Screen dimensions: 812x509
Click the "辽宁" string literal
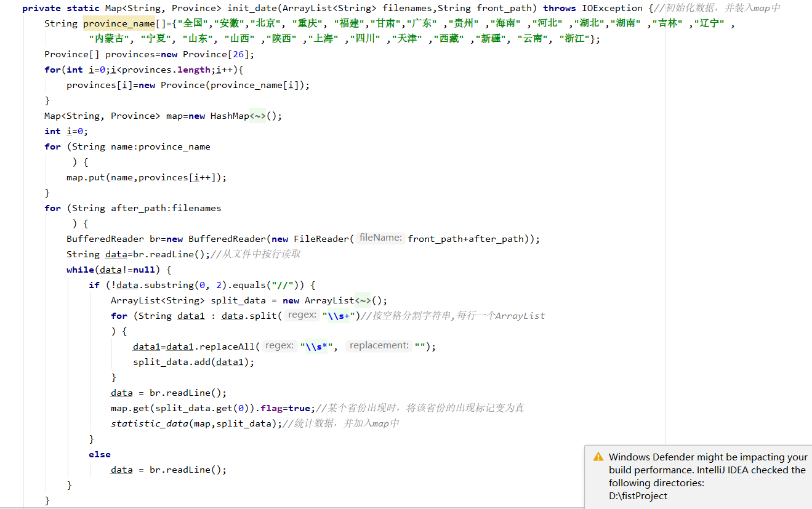tap(709, 23)
